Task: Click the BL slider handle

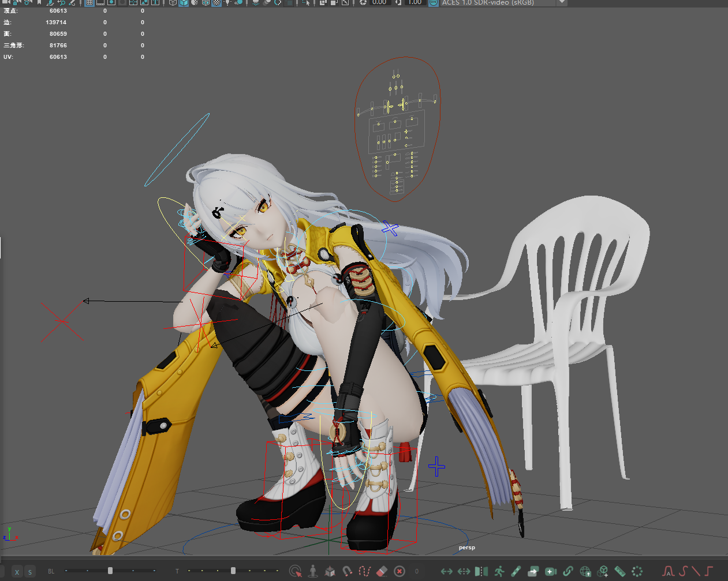Action: (110, 571)
